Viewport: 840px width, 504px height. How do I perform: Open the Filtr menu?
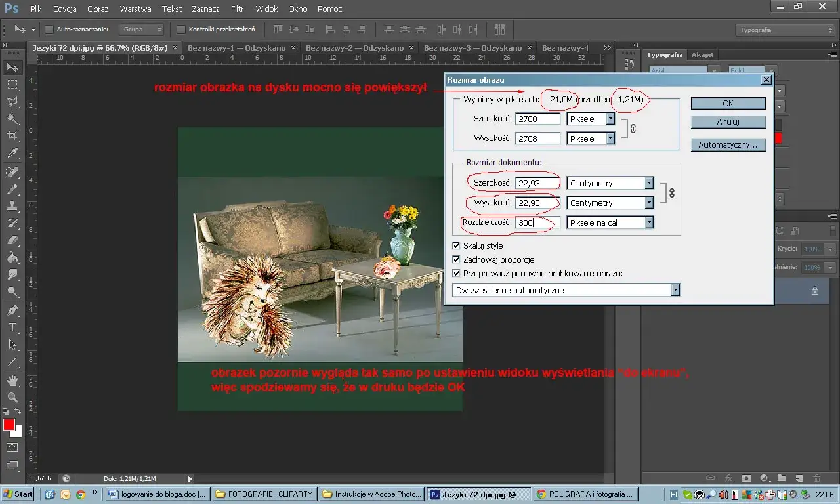(238, 9)
